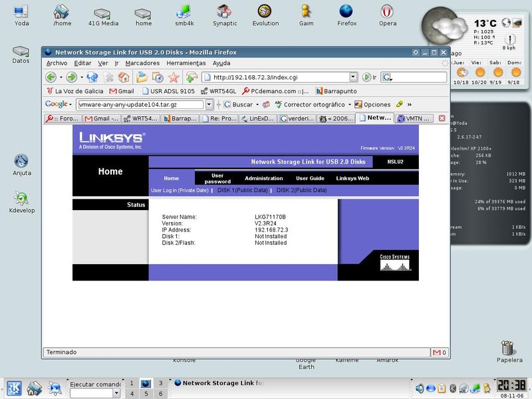Click the Firefox Back arrow button
This screenshot has height=399, width=532.
click(x=51, y=77)
